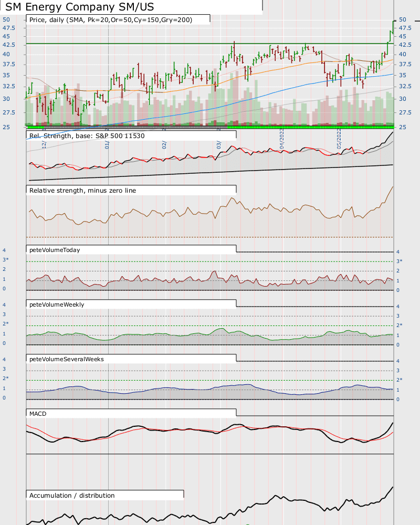Click 47.5 on the left price axis
This screenshot has width=420, height=525.
coord(9,28)
